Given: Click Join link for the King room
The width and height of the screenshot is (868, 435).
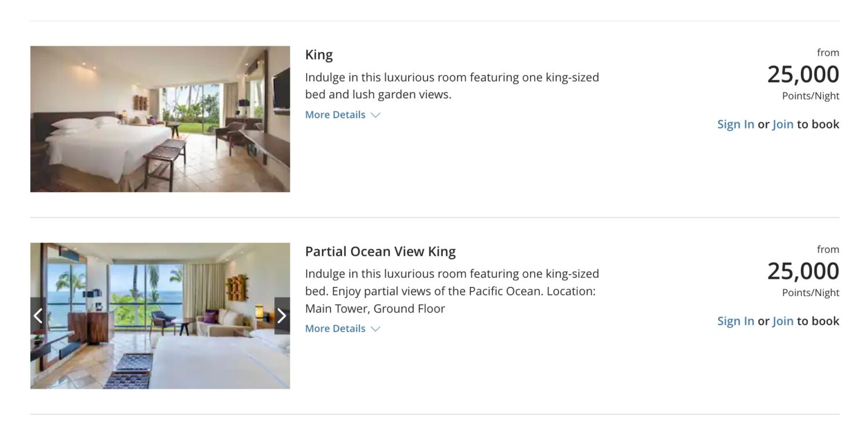Looking at the screenshot, I should click(782, 124).
